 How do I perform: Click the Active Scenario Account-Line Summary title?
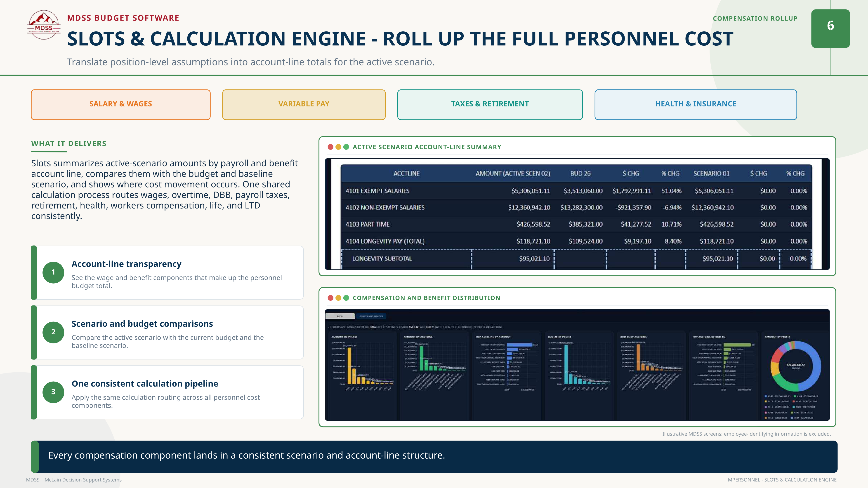point(427,147)
